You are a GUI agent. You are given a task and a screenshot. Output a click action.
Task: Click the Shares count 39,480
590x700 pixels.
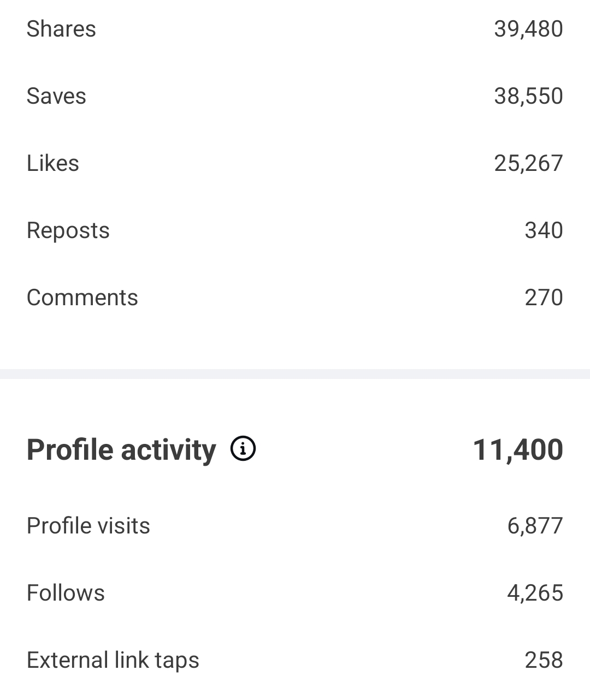(528, 29)
